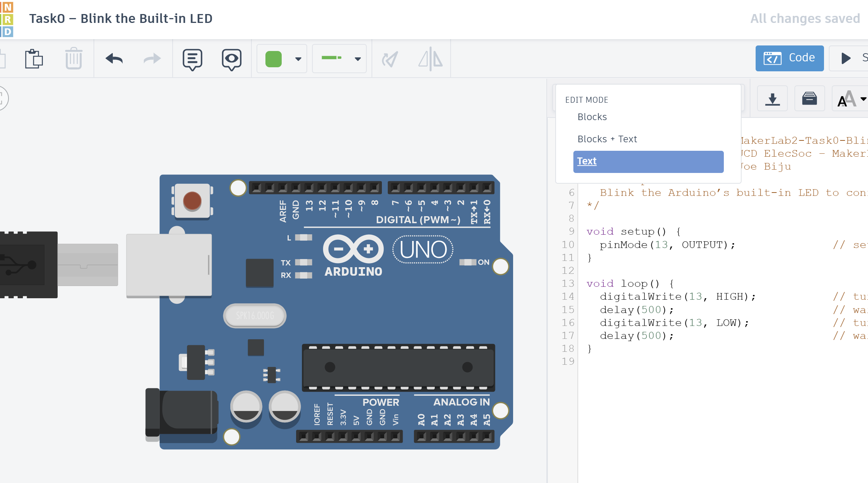868x483 pixels.
Task: Click the pushbutton on the Arduino Uno
Action: tap(193, 200)
